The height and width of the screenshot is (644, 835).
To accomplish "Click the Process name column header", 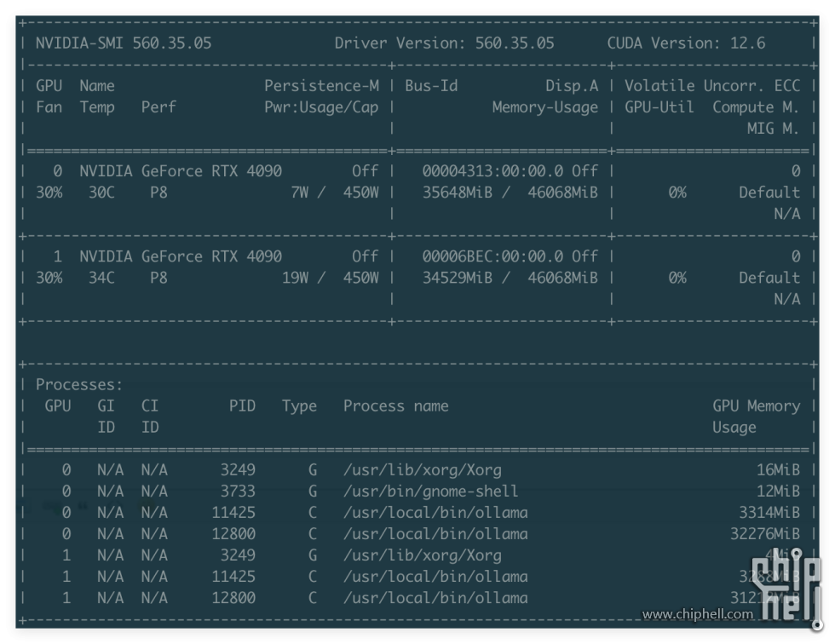I will [395, 406].
